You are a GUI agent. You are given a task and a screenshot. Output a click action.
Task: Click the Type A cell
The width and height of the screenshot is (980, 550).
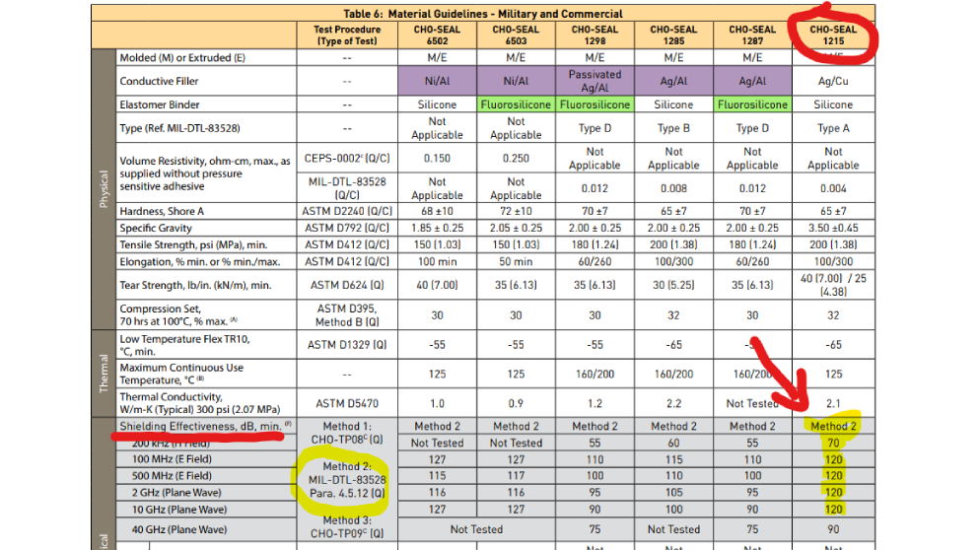833,128
